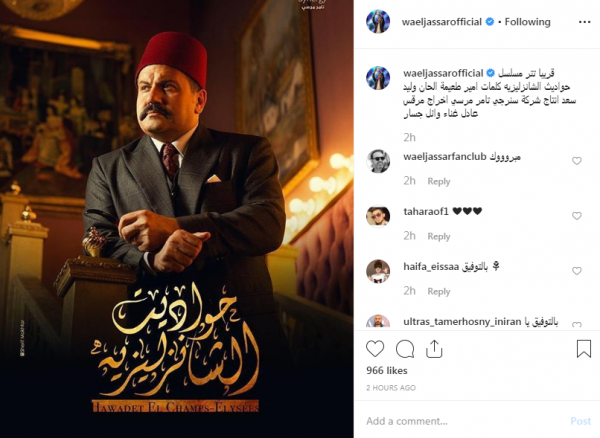This screenshot has width=600, height=438.
Task: View haifa_eissaa profile avatar
Action: pyautogui.click(x=378, y=271)
